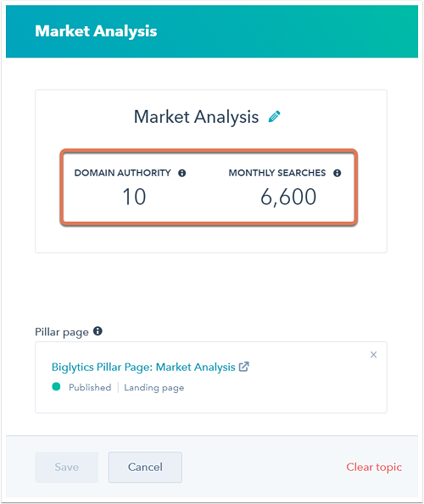Viewport: 424px width, 504px height.
Task: Click the MONTHLY SEARCHES label
Action: pos(277,173)
